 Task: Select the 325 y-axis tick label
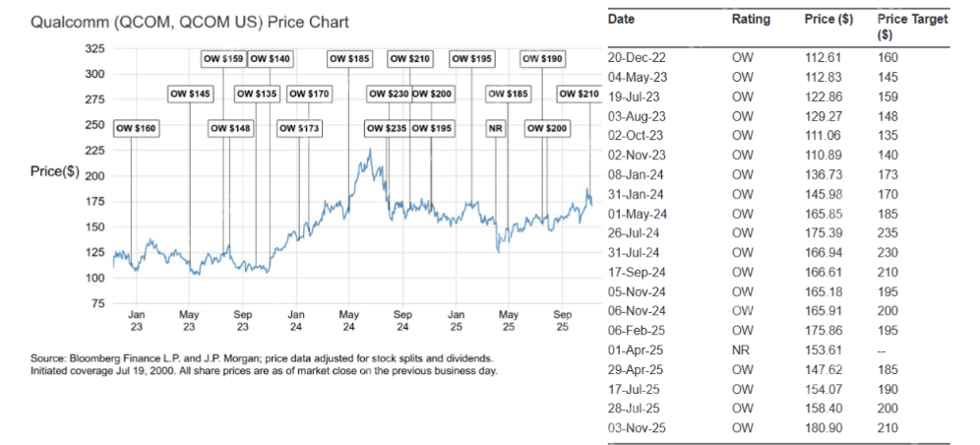[x=95, y=48]
